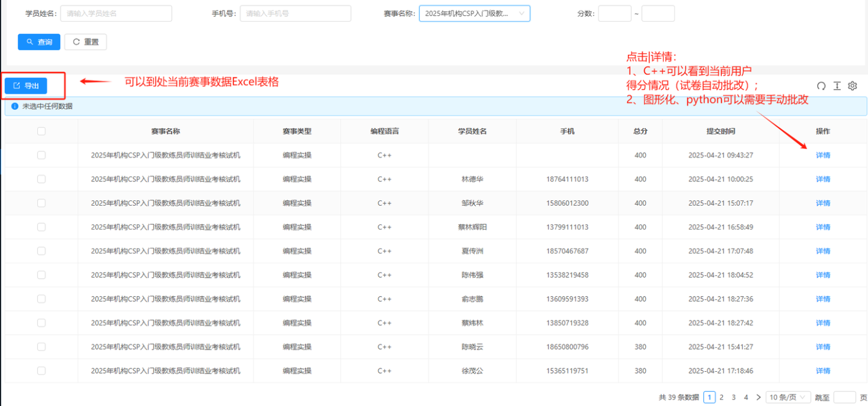Check the row checkbox for 林德华

pyautogui.click(x=41, y=179)
